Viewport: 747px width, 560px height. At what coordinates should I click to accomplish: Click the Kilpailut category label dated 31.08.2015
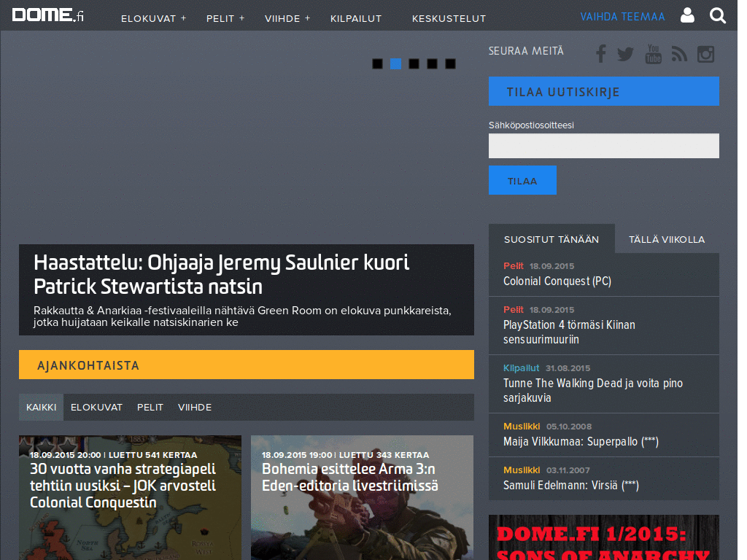click(x=521, y=368)
